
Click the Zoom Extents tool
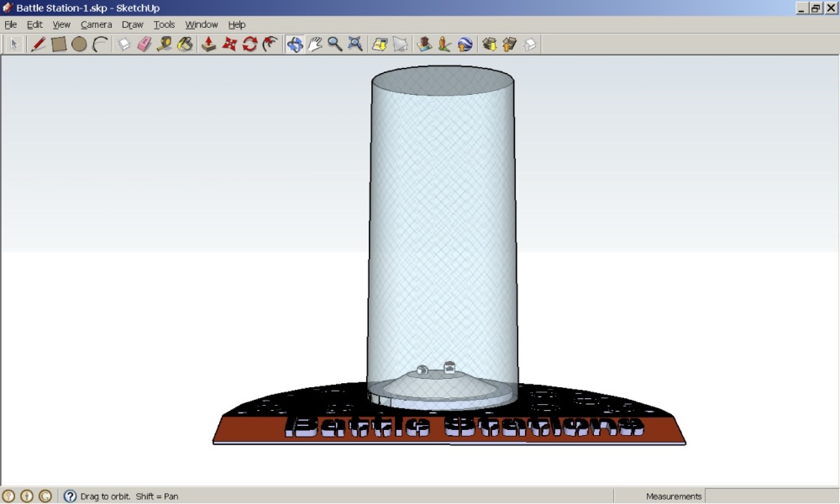355,45
